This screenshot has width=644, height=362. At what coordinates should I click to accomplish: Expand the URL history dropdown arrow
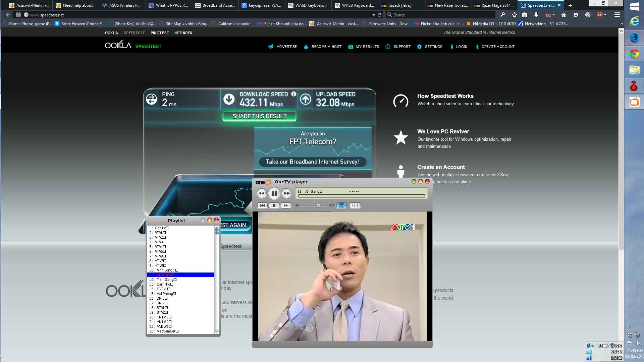tap(374, 15)
